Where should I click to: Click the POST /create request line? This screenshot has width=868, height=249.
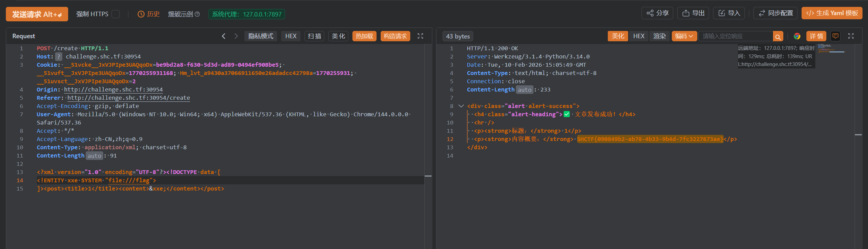(73, 48)
